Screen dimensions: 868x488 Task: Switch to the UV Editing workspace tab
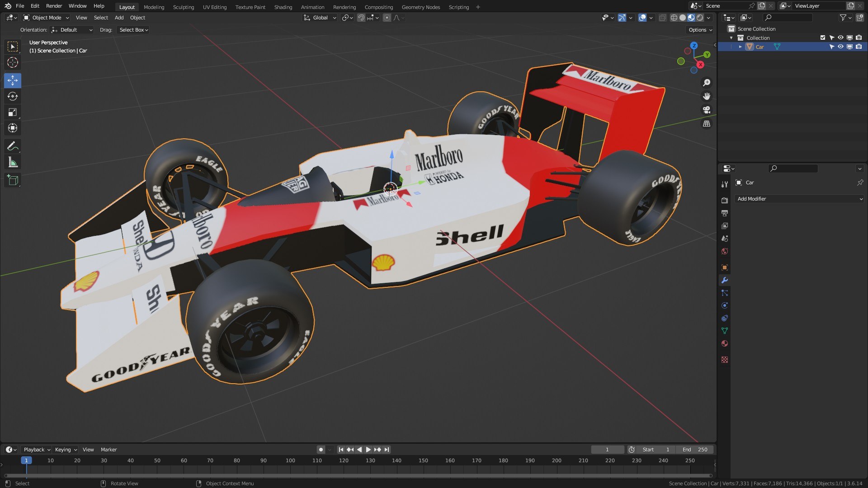coord(215,7)
